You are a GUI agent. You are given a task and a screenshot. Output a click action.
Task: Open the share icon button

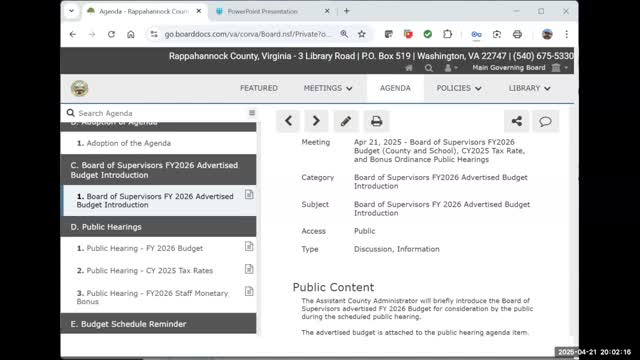[x=517, y=121]
